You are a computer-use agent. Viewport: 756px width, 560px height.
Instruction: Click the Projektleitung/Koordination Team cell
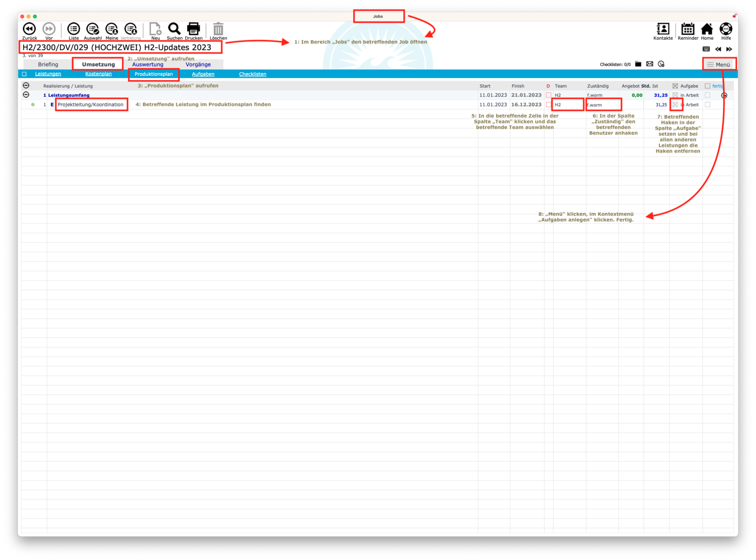point(567,105)
